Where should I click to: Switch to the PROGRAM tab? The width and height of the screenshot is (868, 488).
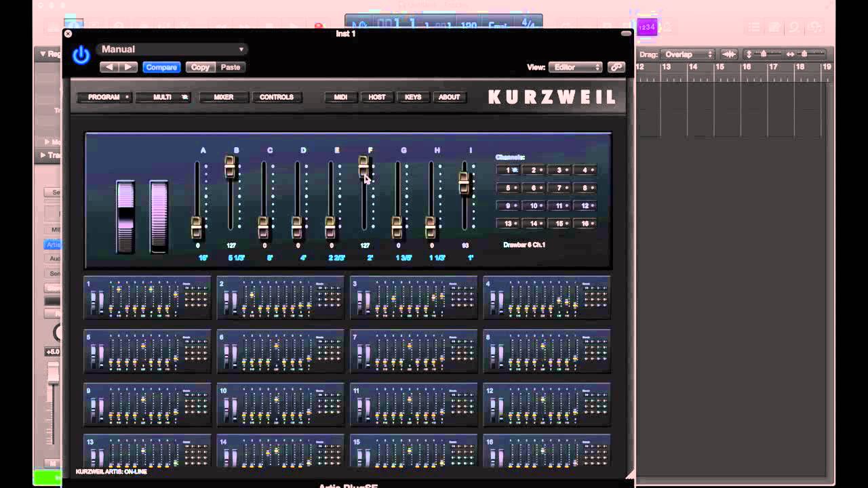coord(104,97)
